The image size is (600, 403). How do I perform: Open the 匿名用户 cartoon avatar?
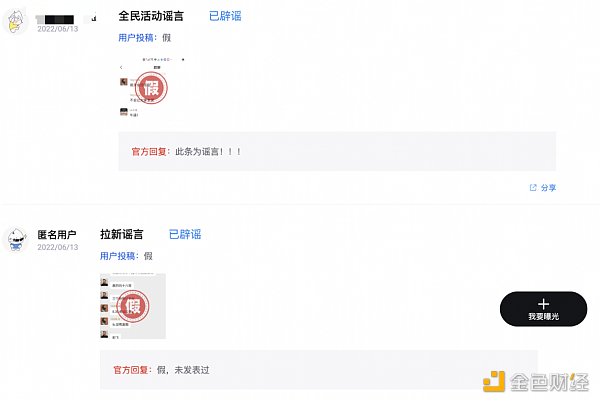(x=16, y=240)
